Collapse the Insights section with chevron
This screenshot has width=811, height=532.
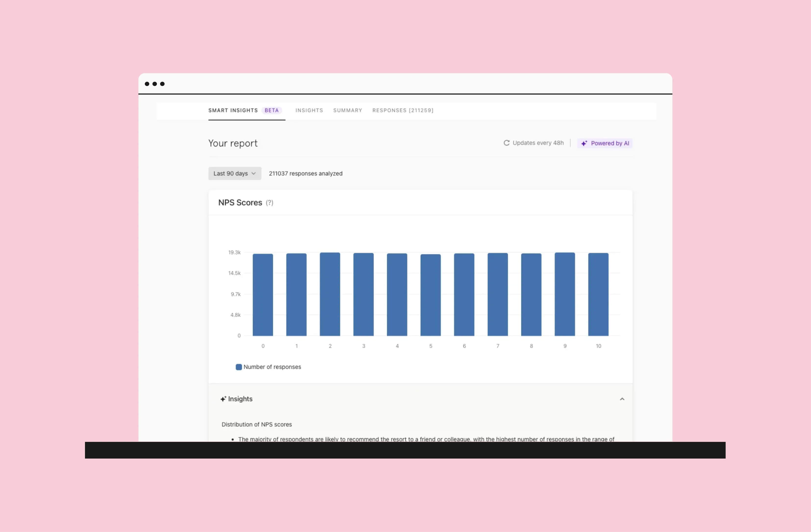[x=622, y=399]
